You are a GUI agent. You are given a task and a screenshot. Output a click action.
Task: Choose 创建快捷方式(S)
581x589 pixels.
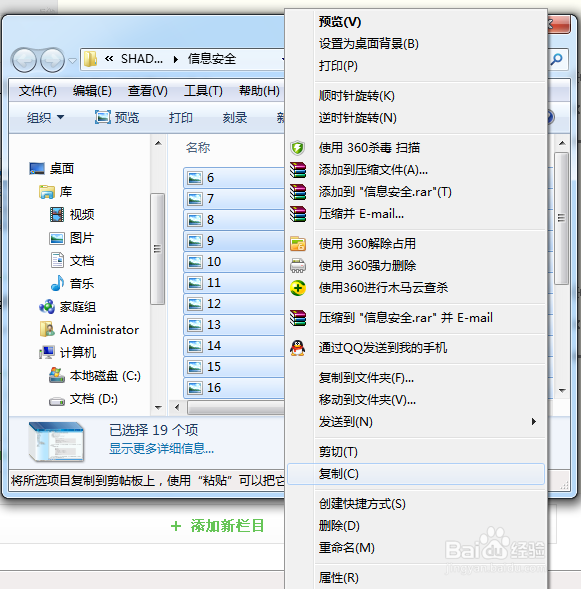pos(416,504)
